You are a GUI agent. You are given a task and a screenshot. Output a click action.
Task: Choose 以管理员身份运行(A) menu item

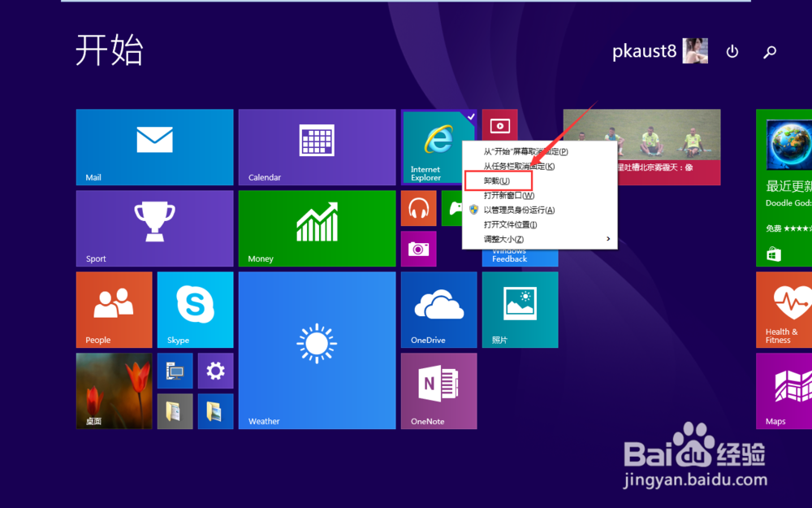click(540, 210)
